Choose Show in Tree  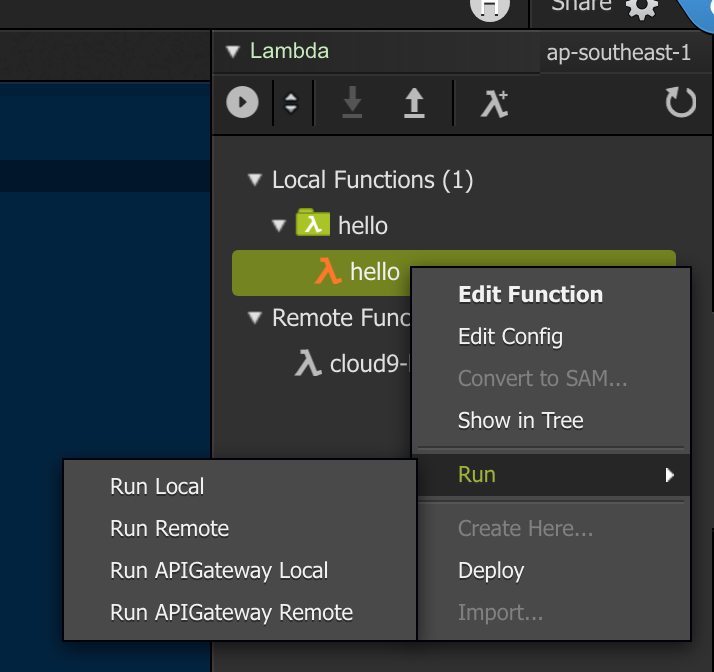[520, 420]
